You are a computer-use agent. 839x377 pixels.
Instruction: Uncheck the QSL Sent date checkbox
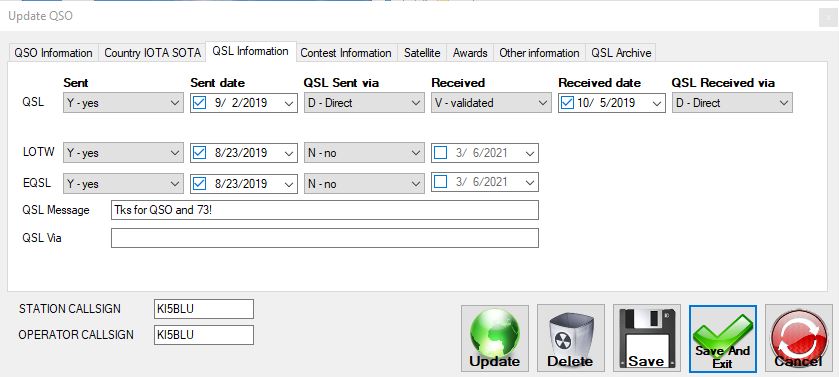199,103
